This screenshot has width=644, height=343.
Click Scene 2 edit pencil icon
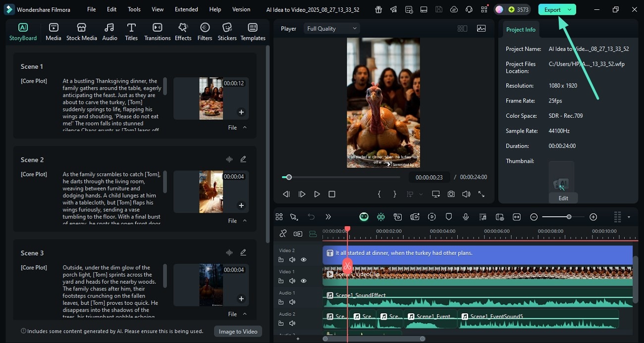point(243,159)
